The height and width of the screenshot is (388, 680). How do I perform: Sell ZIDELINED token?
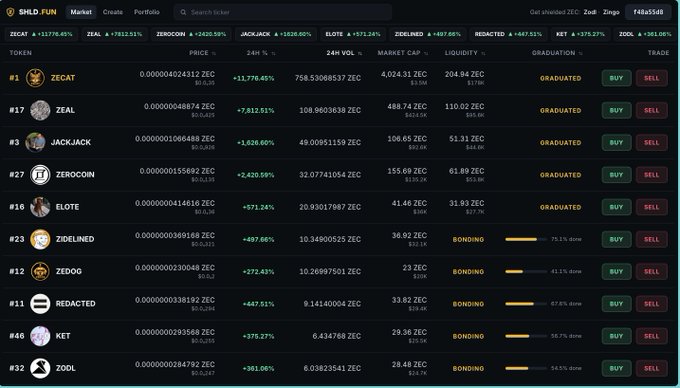click(x=651, y=239)
